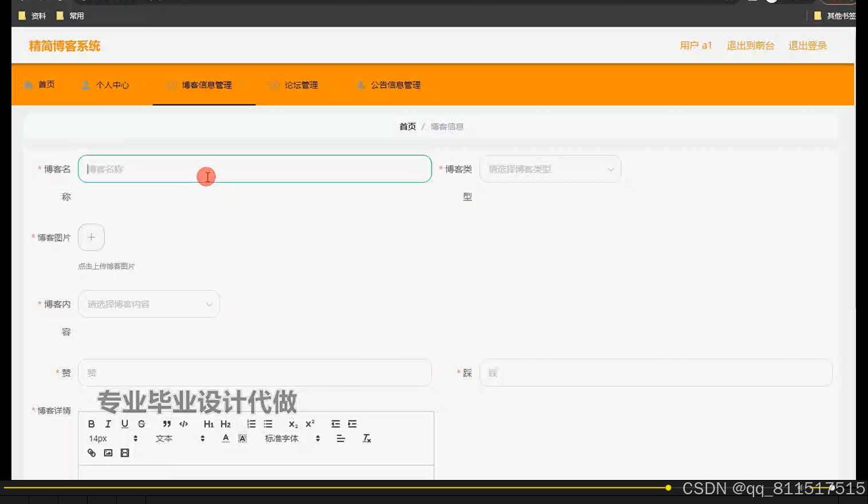Apply H1 heading formatting
The width and height of the screenshot is (868, 504).
[x=208, y=424]
